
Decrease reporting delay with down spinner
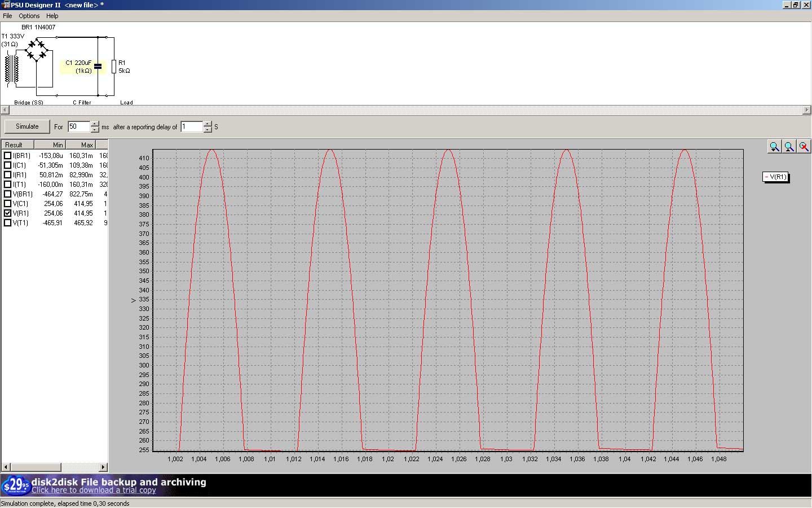tap(208, 130)
